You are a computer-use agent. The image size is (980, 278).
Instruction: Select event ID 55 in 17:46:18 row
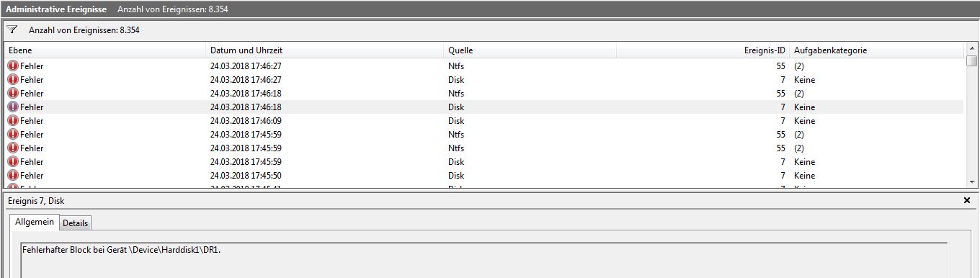click(x=780, y=94)
